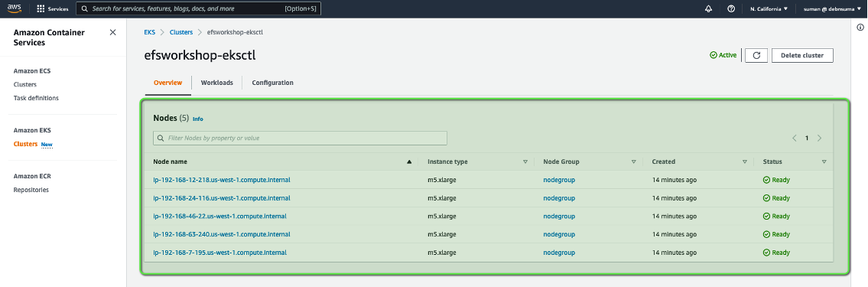Click the Nodes (5) heading
Viewport: 868px width, 287px height.
coord(171,119)
